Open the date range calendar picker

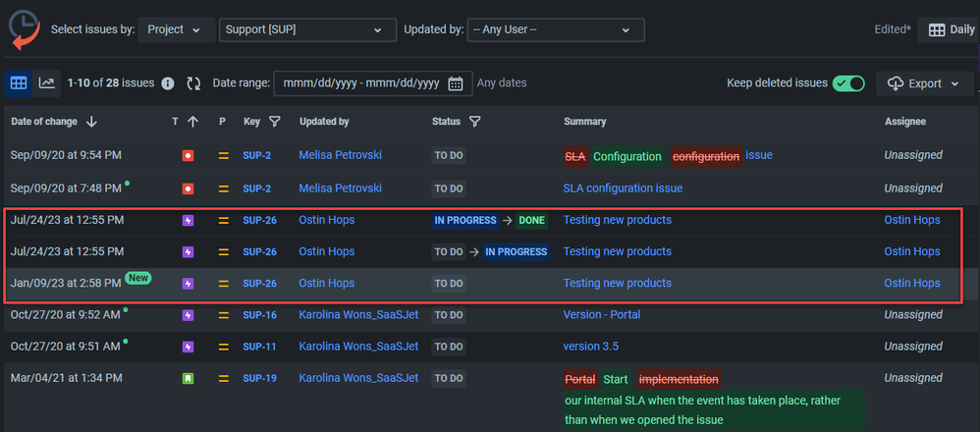pyautogui.click(x=456, y=83)
